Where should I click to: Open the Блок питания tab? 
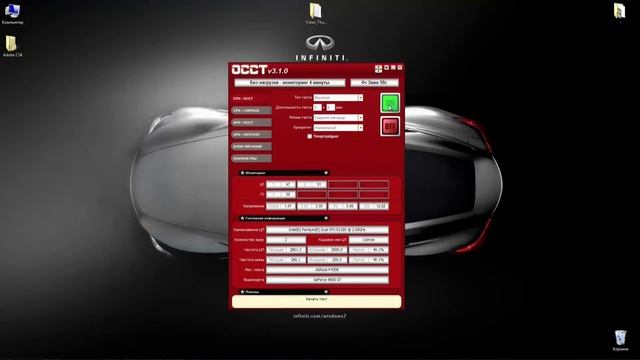click(x=251, y=146)
